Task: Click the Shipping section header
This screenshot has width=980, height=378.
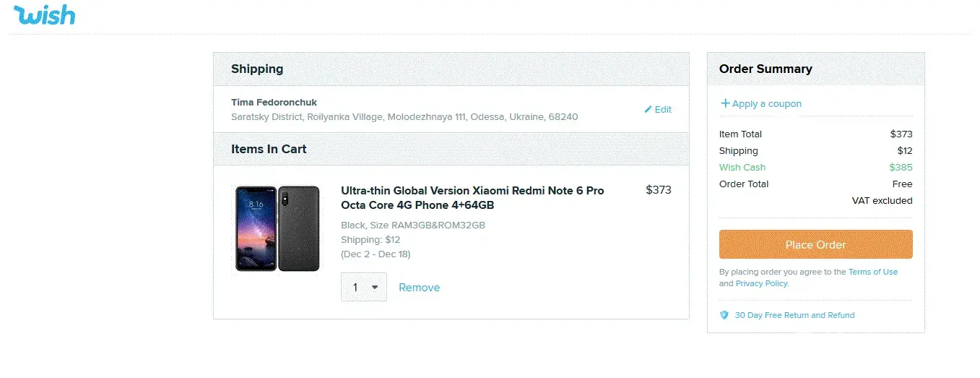Action: coord(257,69)
